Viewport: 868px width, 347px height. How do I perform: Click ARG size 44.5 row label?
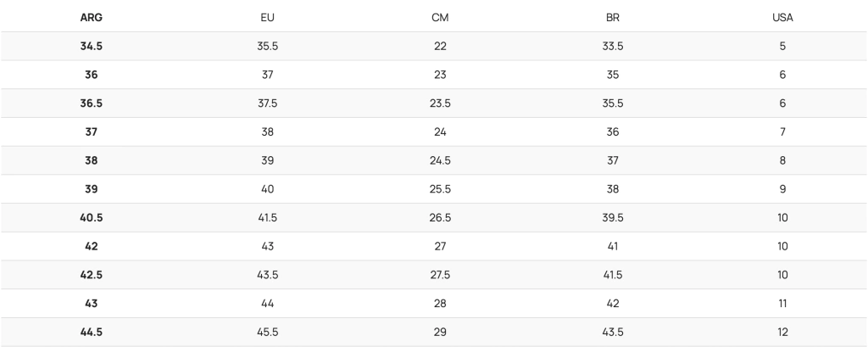(x=92, y=332)
